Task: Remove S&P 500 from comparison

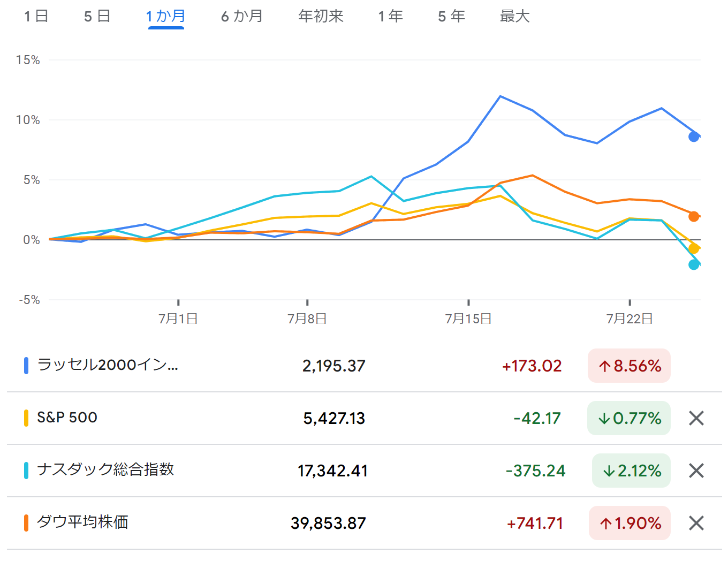Action: [x=696, y=418]
